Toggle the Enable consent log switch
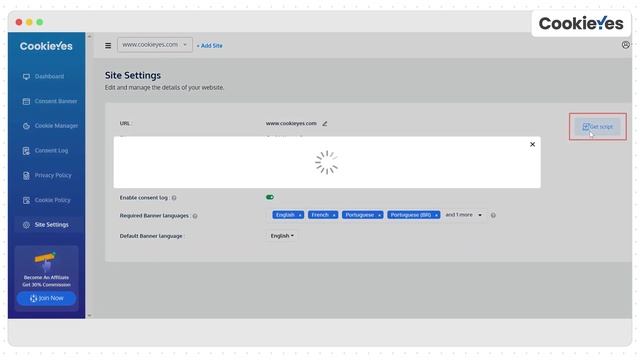This screenshot has width=640, height=360. click(x=270, y=197)
